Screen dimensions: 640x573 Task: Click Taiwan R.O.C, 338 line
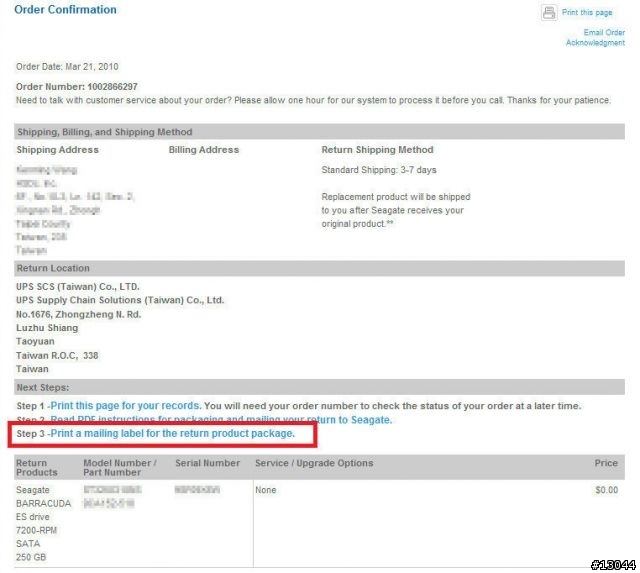tap(57, 355)
